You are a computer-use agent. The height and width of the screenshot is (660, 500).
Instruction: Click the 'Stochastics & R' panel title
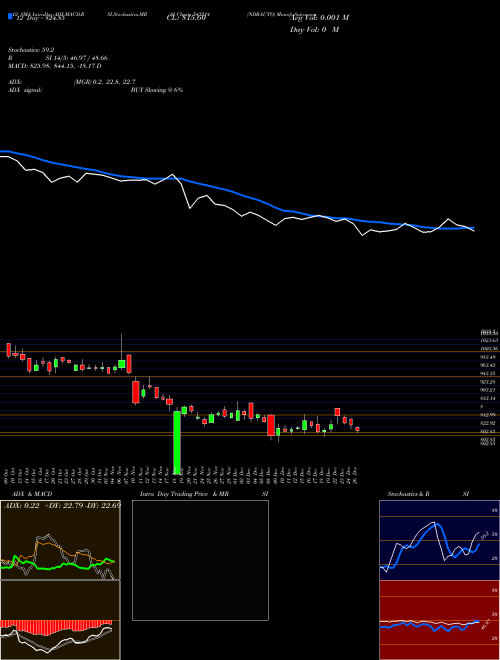408,494
